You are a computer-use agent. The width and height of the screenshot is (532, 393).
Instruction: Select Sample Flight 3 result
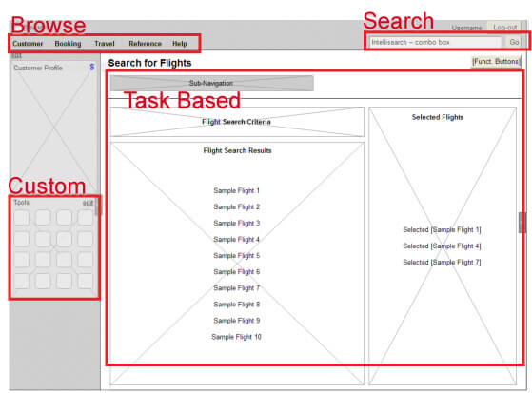coord(236,224)
